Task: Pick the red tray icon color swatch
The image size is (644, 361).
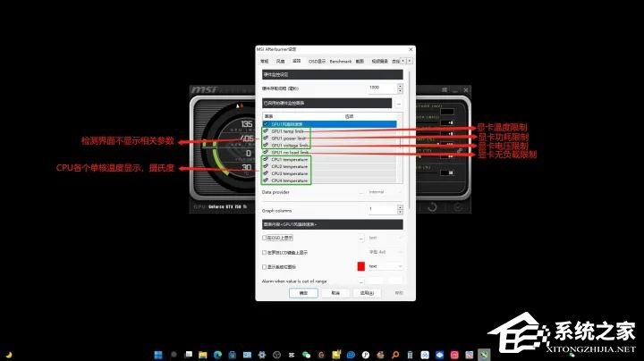Action: pos(361,266)
